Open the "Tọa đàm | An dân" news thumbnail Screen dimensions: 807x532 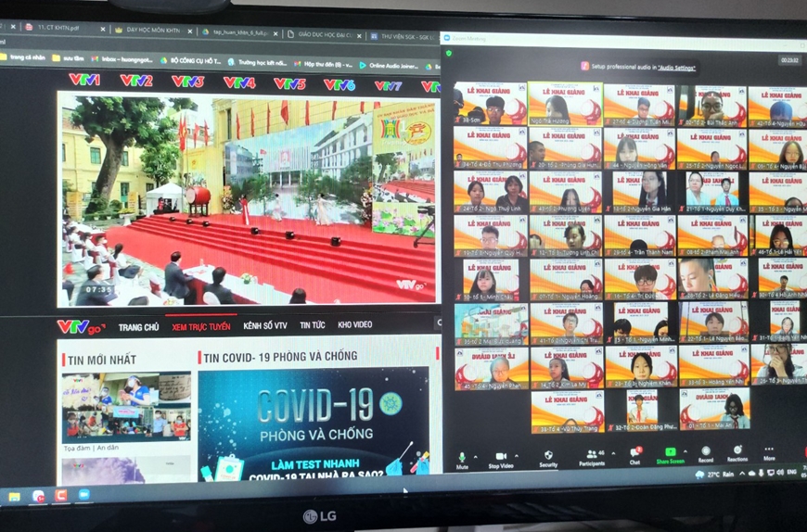click(x=126, y=408)
